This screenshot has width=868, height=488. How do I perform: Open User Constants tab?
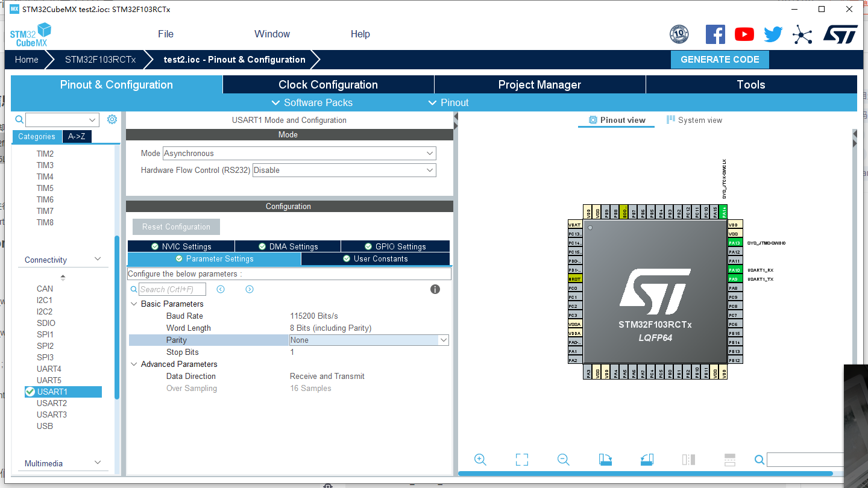pos(375,259)
